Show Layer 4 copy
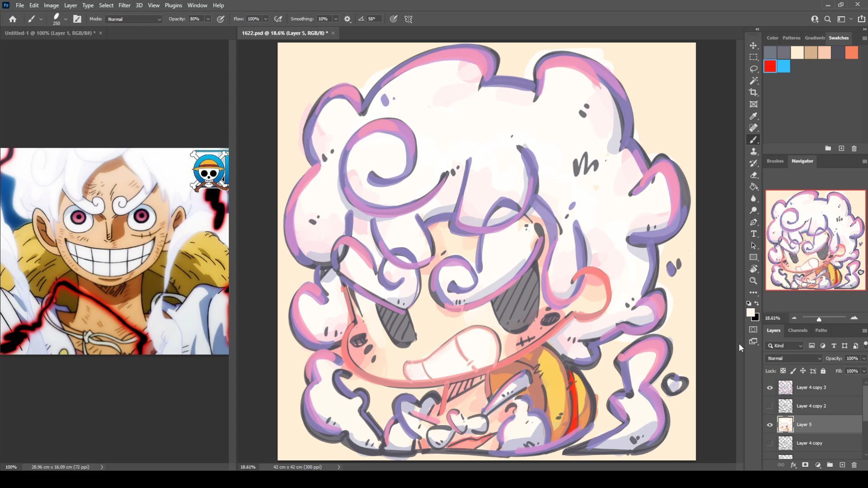 pos(770,443)
